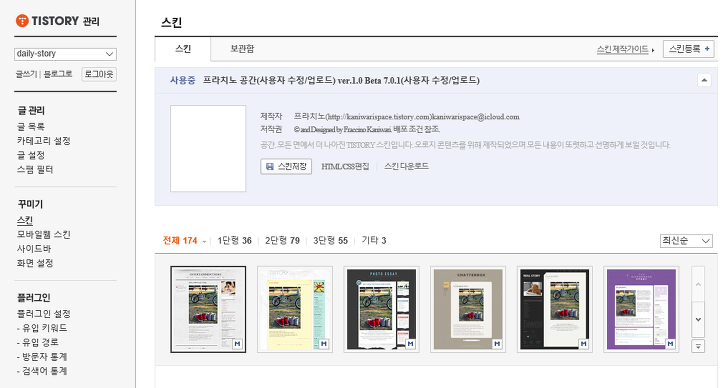
Task: Open 사이드바 settings
Action: pos(34,249)
